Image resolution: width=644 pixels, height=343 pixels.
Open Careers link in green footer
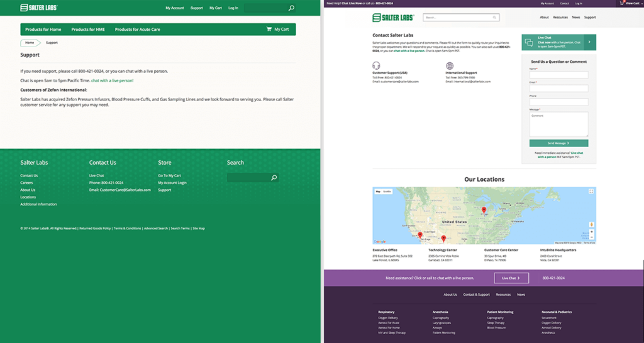[26, 183]
